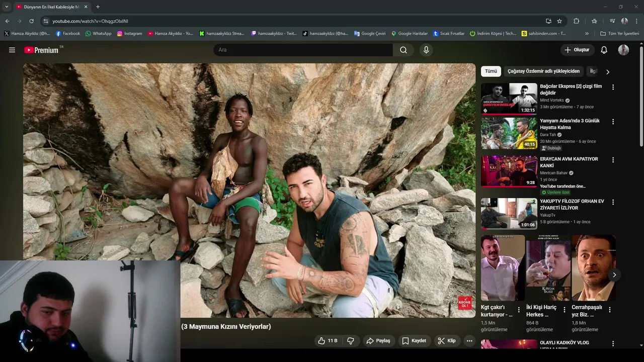This screenshot has height=362, width=644.
Task: Click the main video player
Action: [x=249, y=190]
